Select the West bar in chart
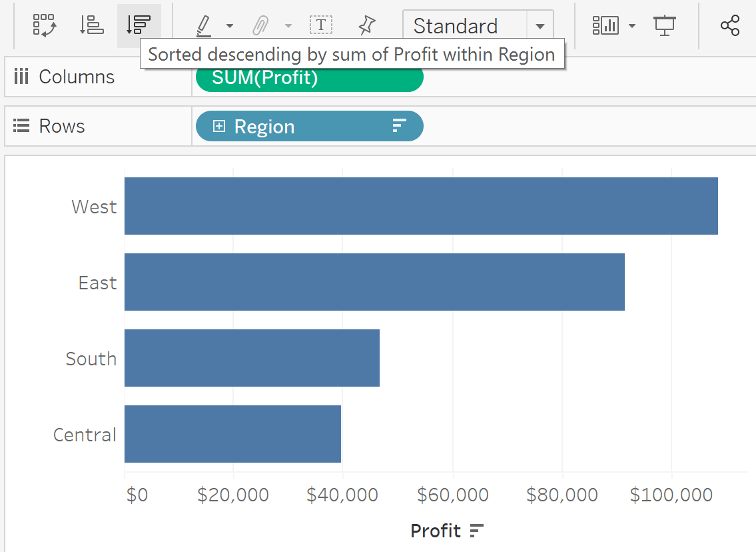Image resolution: width=756 pixels, height=552 pixels. coord(421,206)
